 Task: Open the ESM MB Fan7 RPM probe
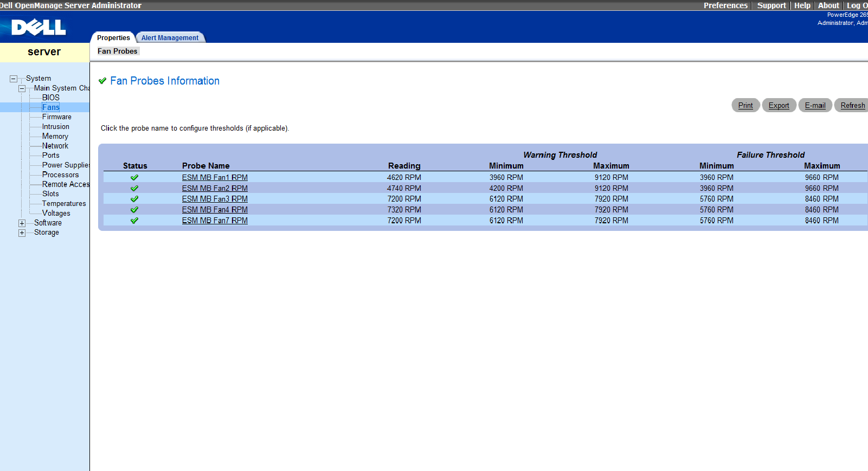pos(215,221)
